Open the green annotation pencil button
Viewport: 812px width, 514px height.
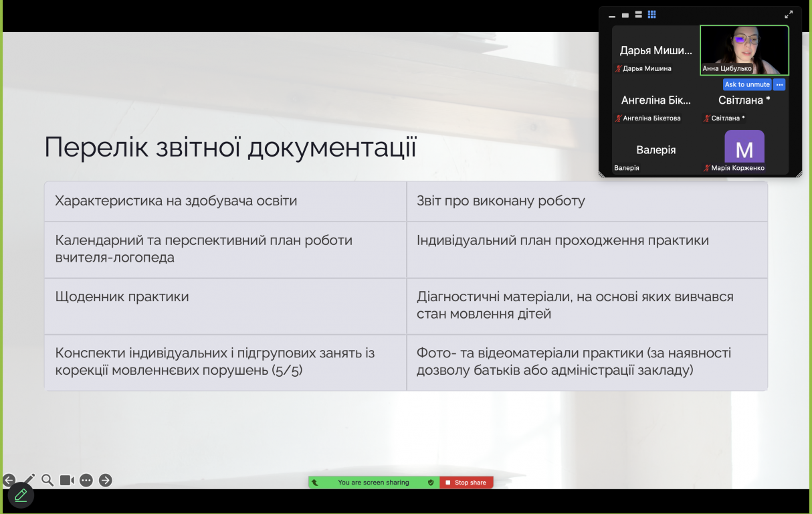pyautogui.click(x=21, y=495)
